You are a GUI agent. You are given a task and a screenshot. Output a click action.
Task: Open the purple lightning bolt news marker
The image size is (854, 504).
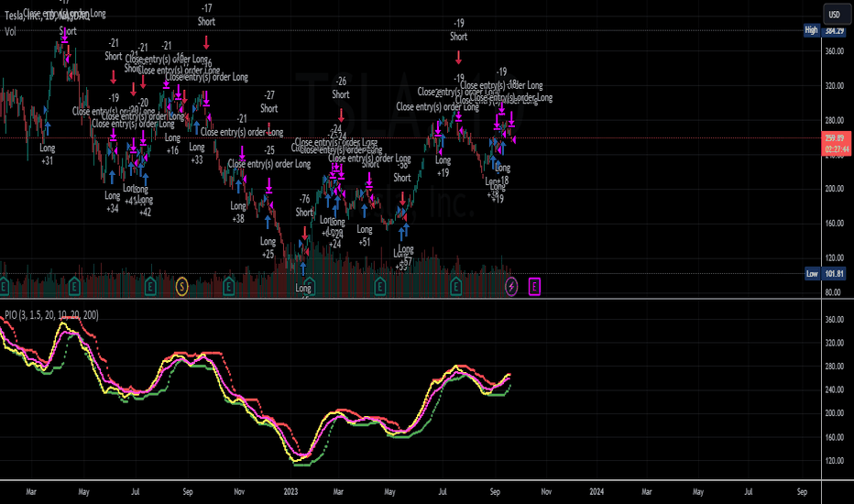click(x=511, y=286)
